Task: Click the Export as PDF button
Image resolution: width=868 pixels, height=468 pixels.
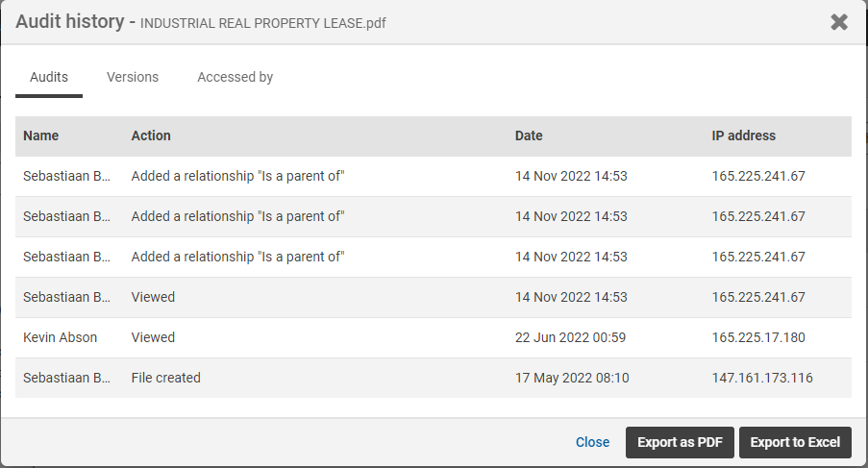Action: pyautogui.click(x=681, y=442)
